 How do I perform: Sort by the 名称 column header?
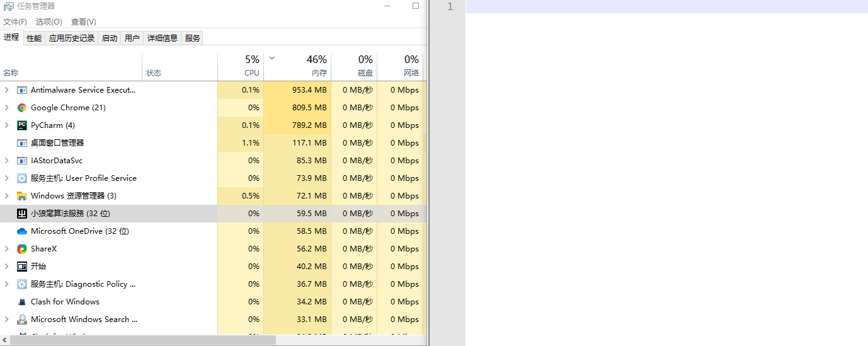point(71,67)
